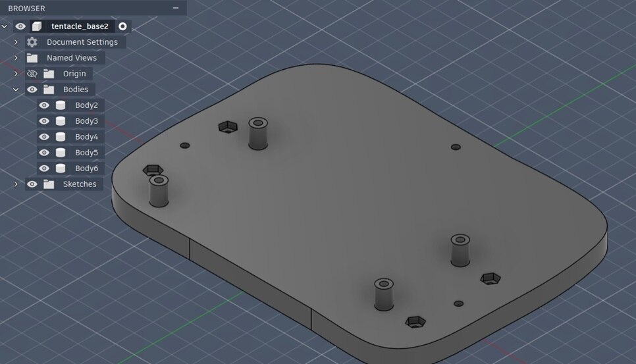Screen dimensions: 636x364
Task: Select Body2 in the browser tree
Action: pos(86,105)
